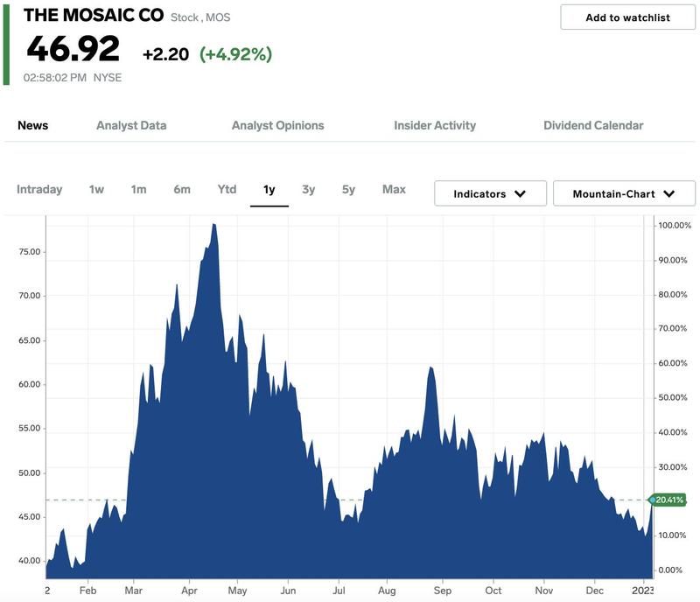View the Insider Activity tab
Viewport: 700px width, 602px height.
pos(435,125)
